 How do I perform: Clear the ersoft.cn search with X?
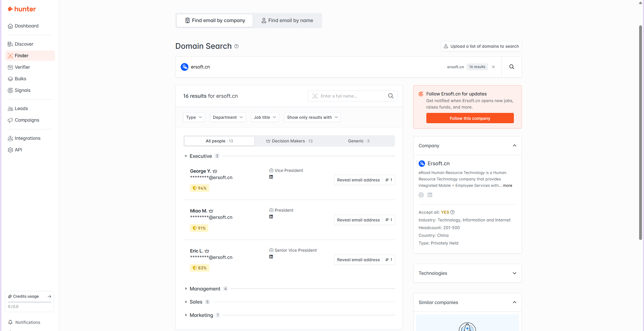[493, 67]
